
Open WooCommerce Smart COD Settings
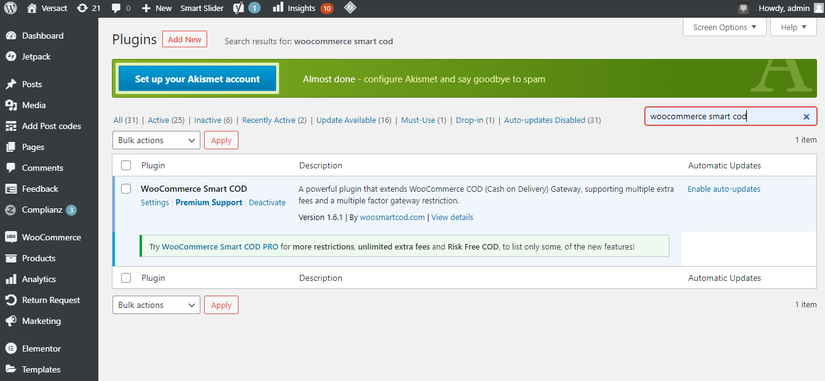click(x=155, y=203)
